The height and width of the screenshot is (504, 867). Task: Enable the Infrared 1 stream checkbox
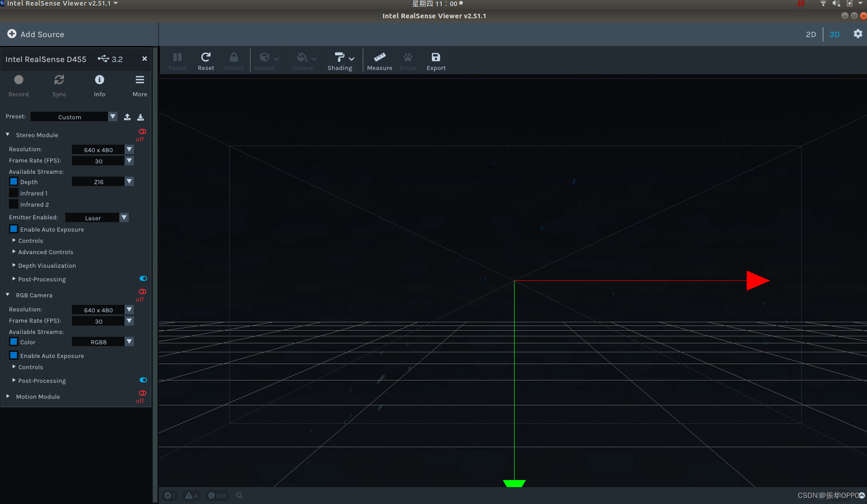[14, 193]
